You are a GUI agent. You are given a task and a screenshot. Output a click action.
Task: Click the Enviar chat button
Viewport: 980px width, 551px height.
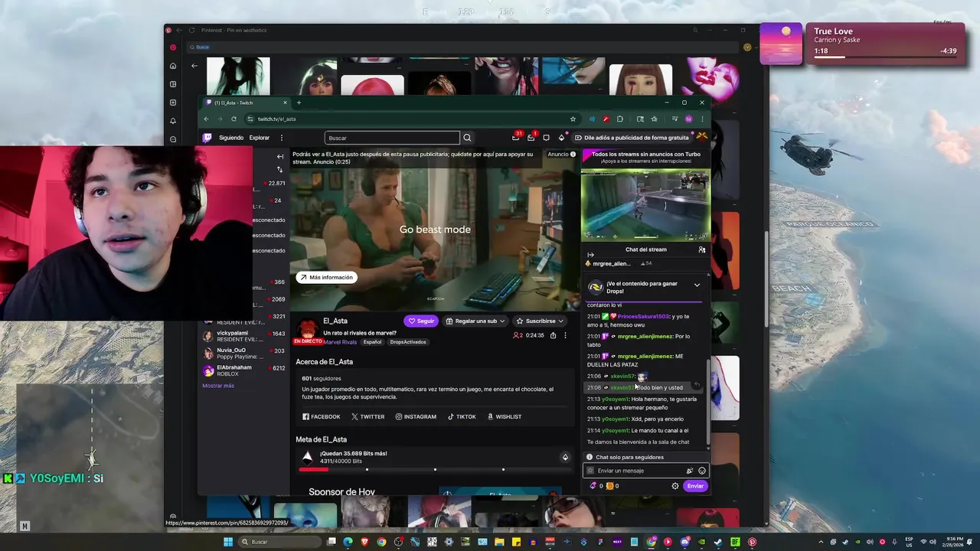tap(695, 486)
